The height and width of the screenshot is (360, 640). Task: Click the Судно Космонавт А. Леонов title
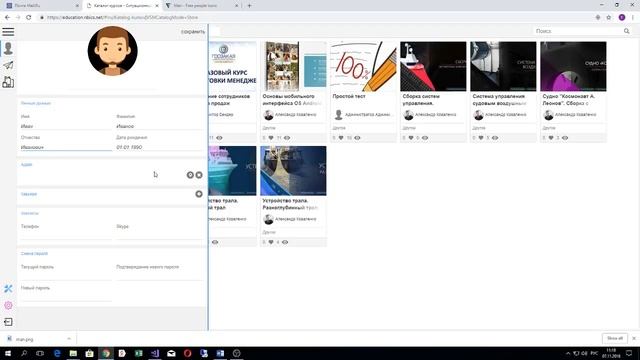click(x=569, y=100)
